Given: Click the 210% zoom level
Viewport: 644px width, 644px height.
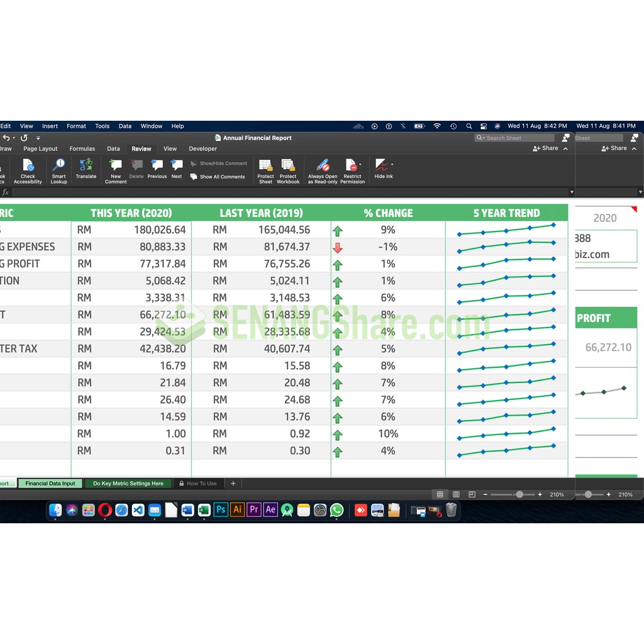Looking at the screenshot, I should pyautogui.click(x=557, y=494).
